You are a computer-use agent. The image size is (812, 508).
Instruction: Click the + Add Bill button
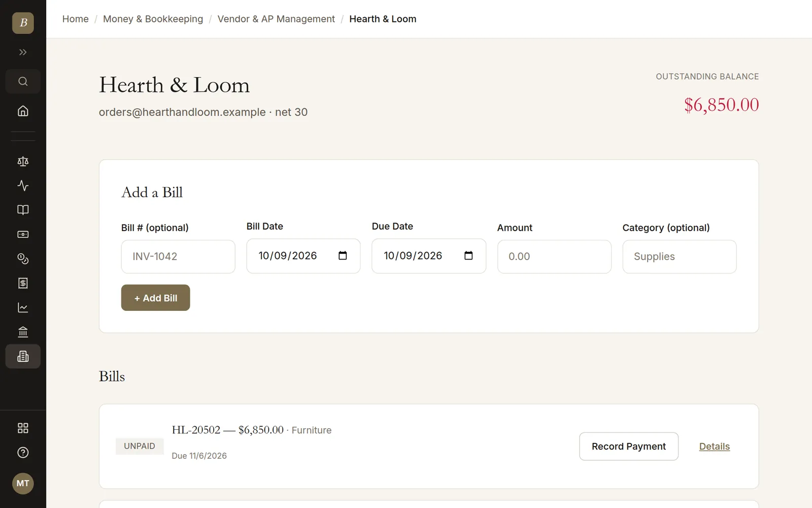coord(155,298)
